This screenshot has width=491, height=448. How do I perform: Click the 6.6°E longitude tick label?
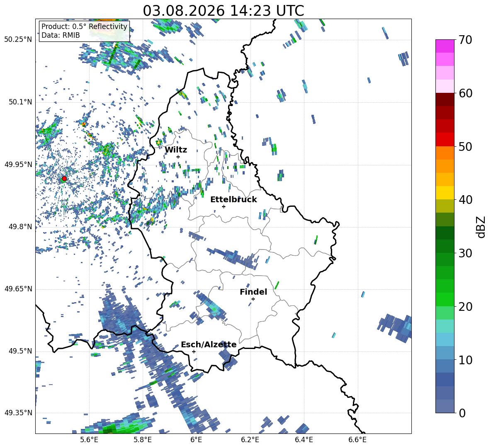[x=357, y=440]
